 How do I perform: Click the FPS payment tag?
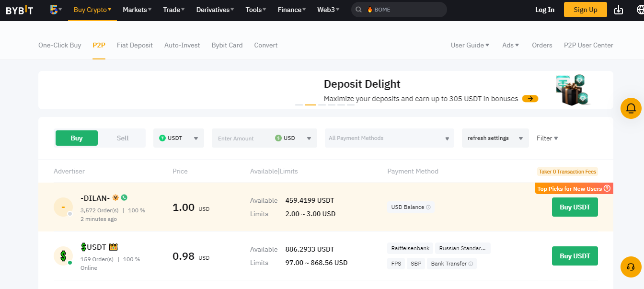[x=396, y=264]
